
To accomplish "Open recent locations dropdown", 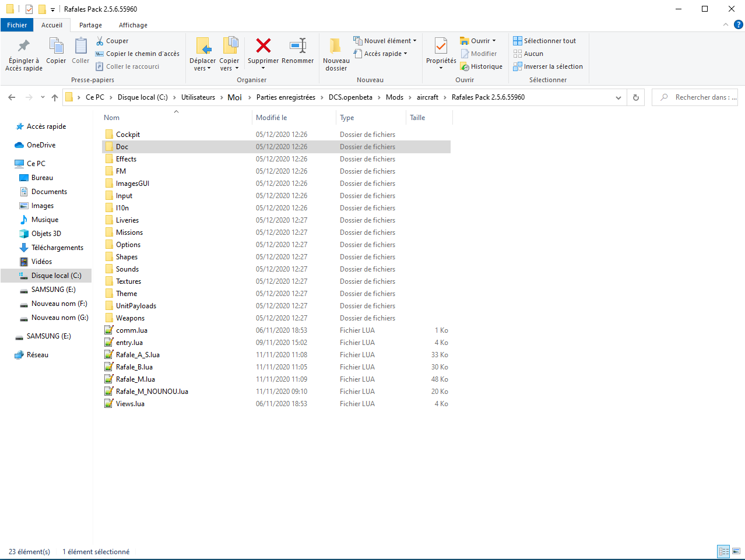I will 43,97.
